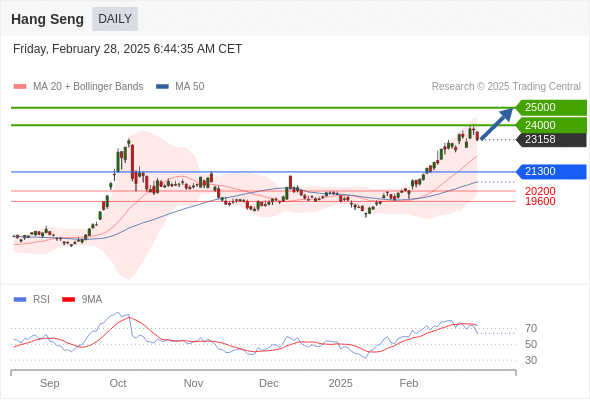Viewport: 590px width, 400px height.
Task: Toggle the MA 20 + Bollinger Bands legend
Action: [x=78, y=87]
